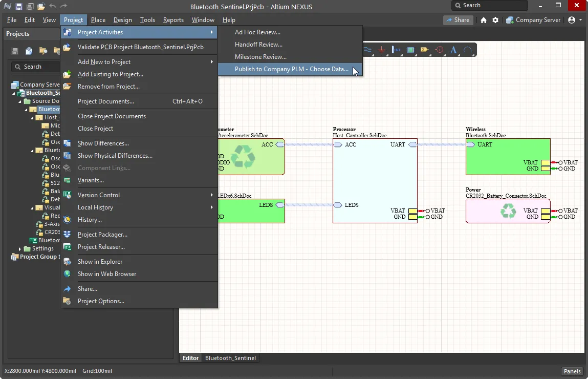Click Close Project in the Project menu
This screenshot has width=588, height=379.
tap(139, 129)
